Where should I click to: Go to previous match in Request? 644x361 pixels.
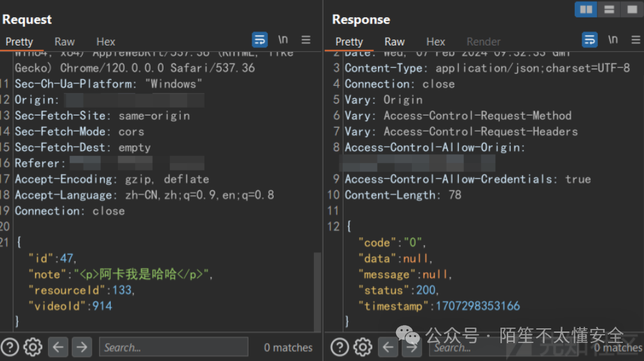coord(58,347)
